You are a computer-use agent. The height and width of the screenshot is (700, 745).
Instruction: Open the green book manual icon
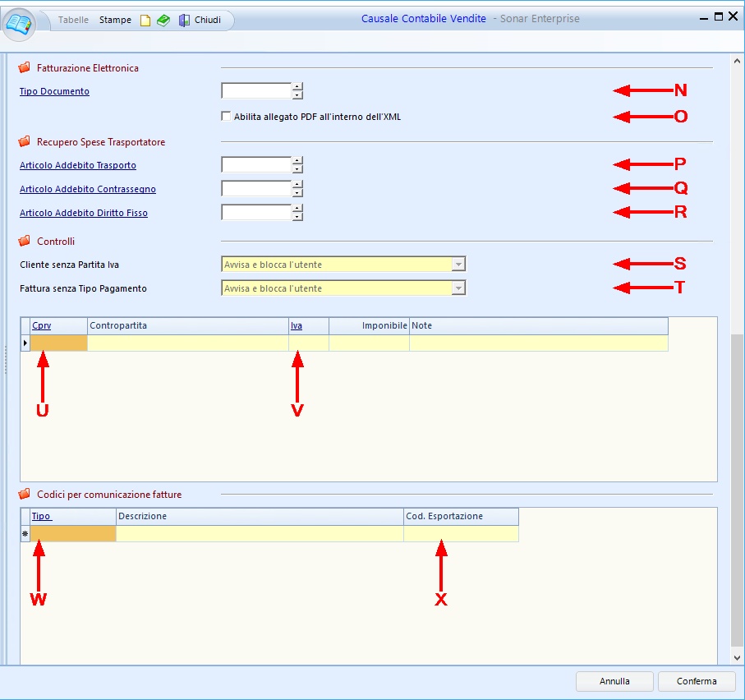click(163, 21)
